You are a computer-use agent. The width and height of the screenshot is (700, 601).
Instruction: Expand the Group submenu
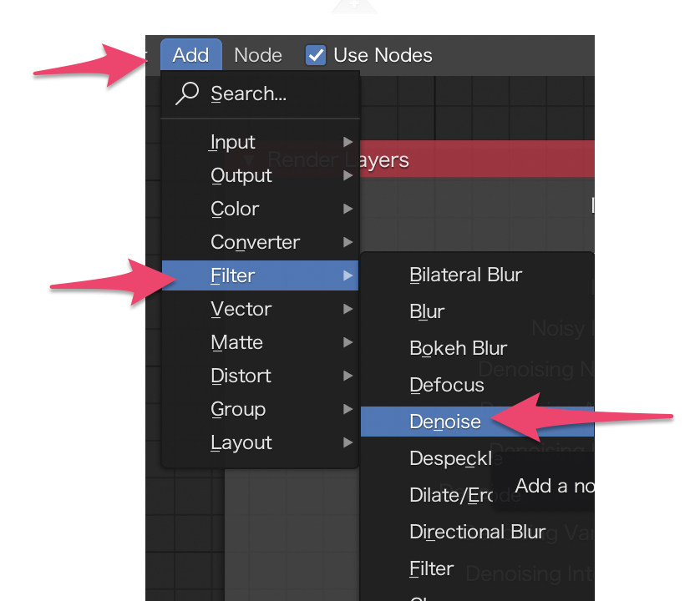point(261,409)
